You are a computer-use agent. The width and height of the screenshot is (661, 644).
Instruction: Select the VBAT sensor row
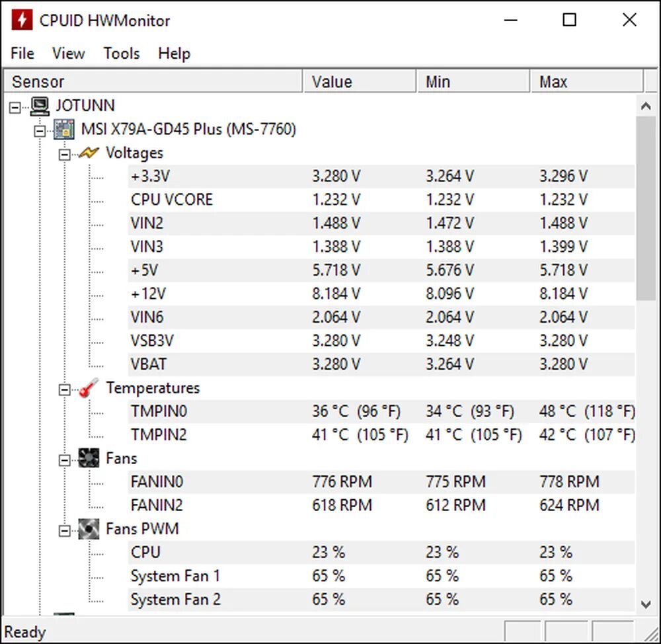coord(381,364)
